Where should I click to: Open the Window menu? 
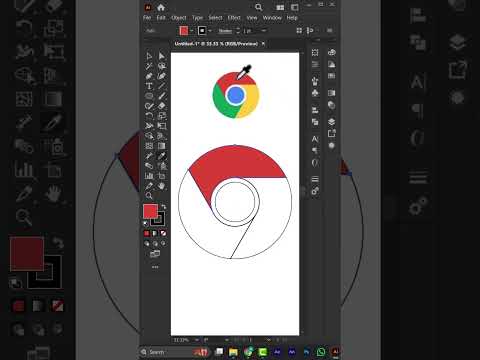click(x=272, y=18)
